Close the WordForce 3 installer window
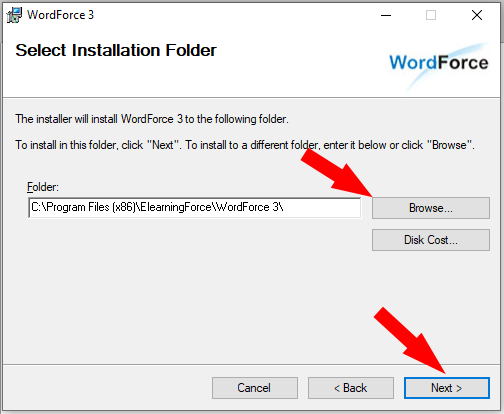This screenshot has width=504, height=414. click(x=477, y=15)
